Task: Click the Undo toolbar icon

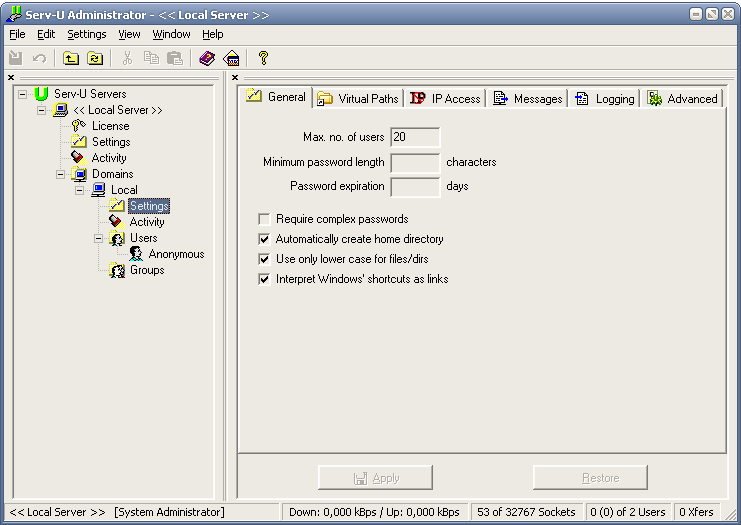Action: 39,58
